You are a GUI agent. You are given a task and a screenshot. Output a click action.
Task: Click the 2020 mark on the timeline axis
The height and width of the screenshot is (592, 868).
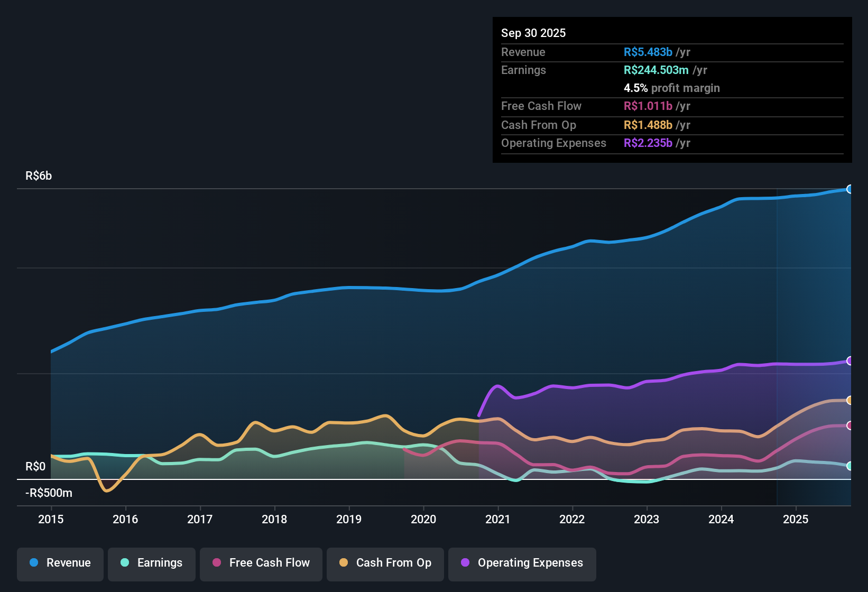click(423, 520)
